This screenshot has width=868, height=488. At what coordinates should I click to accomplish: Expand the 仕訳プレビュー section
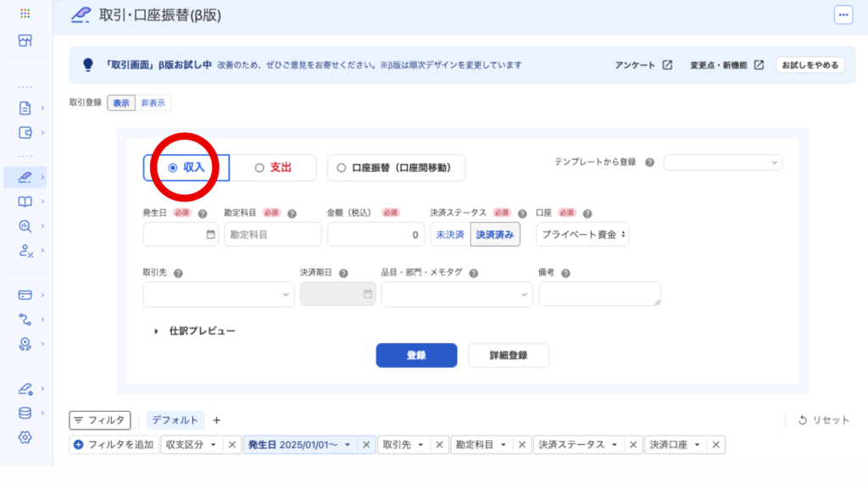click(194, 331)
